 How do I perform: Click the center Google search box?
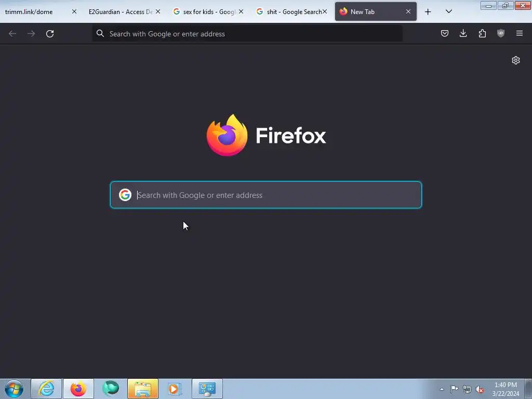(x=266, y=195)
